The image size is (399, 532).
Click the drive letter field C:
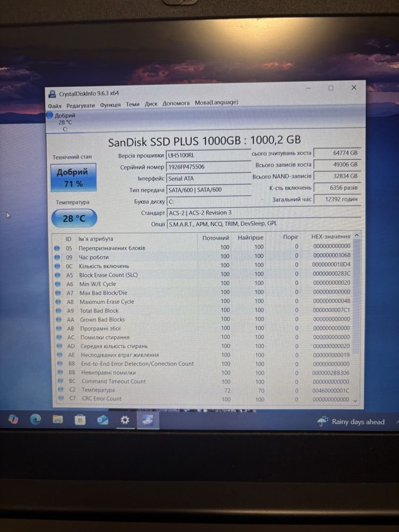pos(209,202)
